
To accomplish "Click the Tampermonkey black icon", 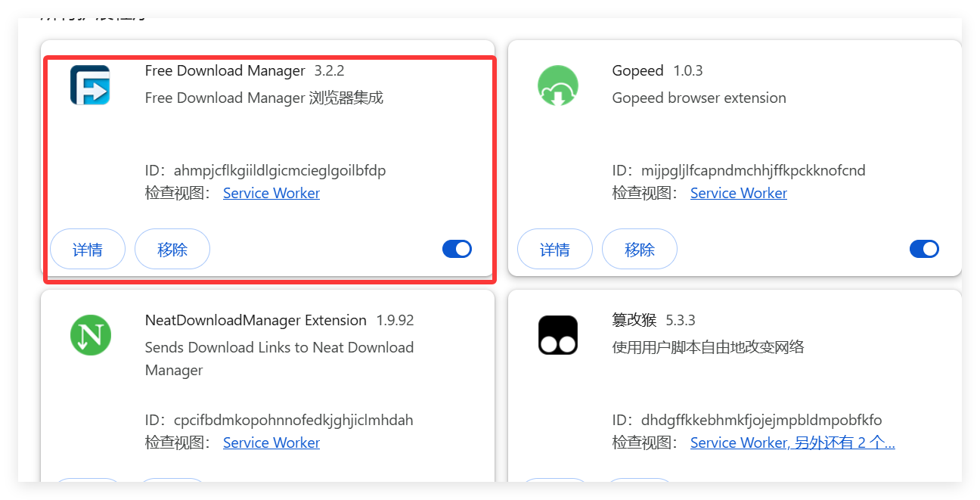I will tap(558, 335).
